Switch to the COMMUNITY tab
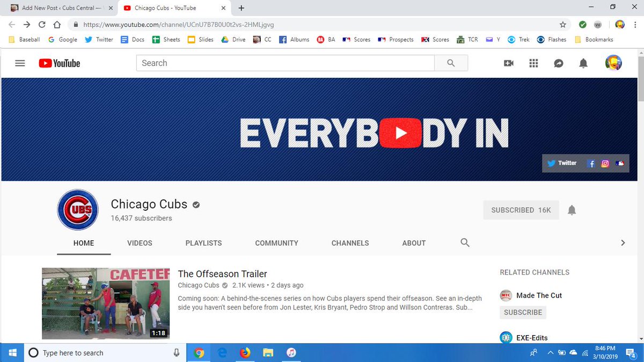 point(276,243)
